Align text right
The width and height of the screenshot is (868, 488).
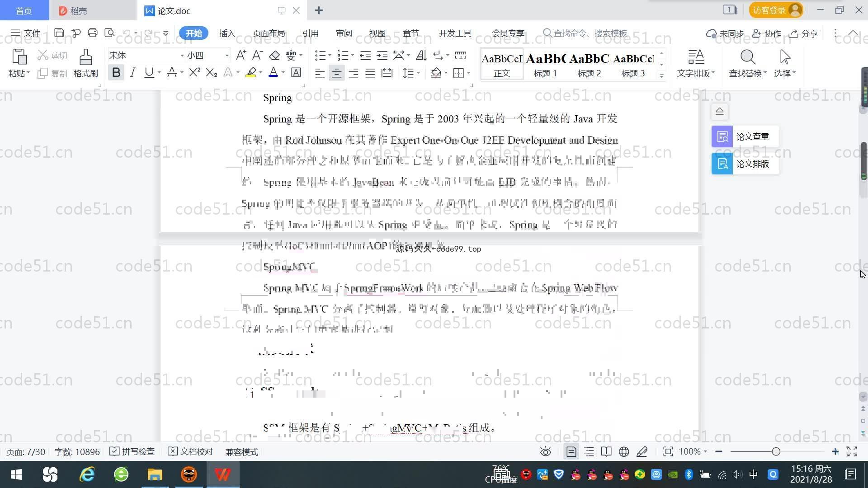(353, 73)
